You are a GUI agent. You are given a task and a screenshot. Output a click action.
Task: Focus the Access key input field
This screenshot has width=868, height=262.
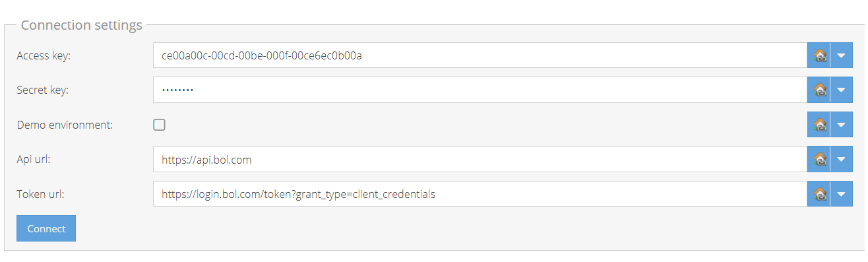pos(480,55)
